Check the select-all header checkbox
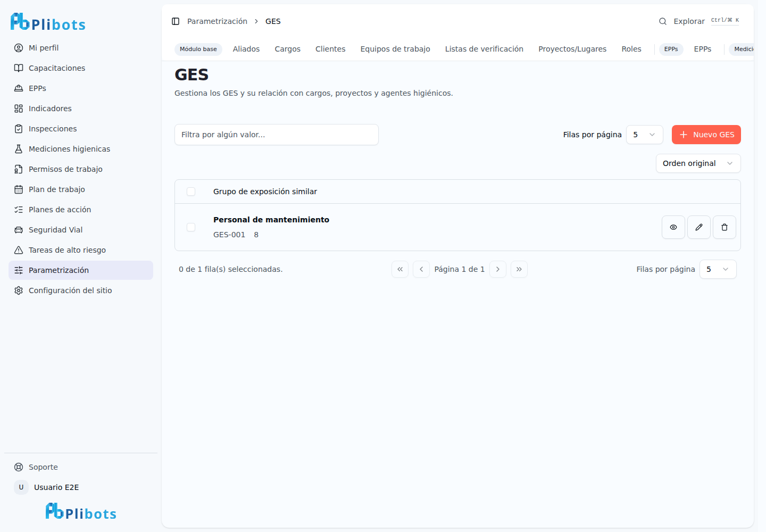The image size is (766, 532). point(191,192)
